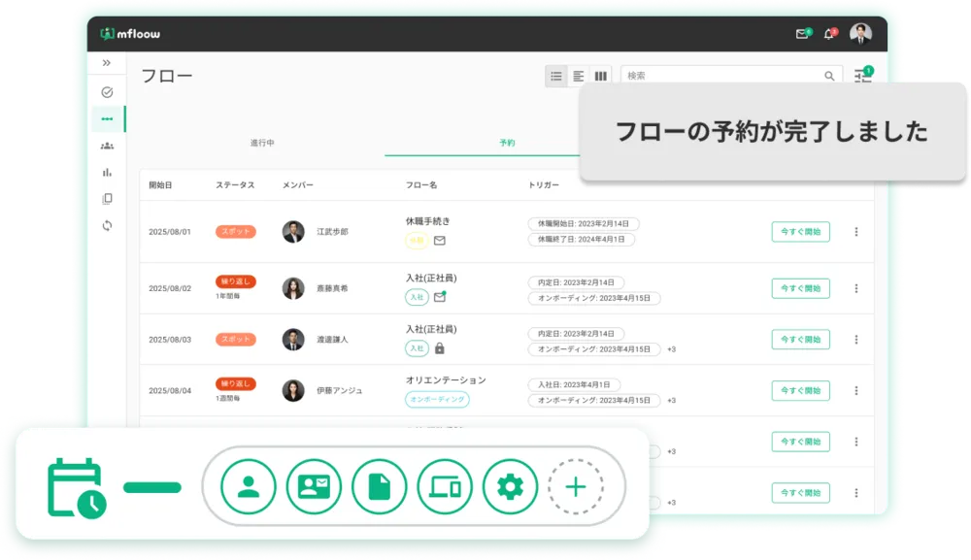
Task: Switch to the 進行中 tab
Action: coord(262,143)
